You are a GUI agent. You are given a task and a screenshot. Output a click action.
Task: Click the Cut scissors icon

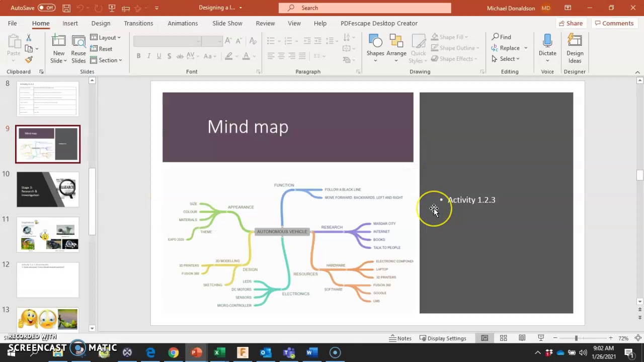(29, 38)
